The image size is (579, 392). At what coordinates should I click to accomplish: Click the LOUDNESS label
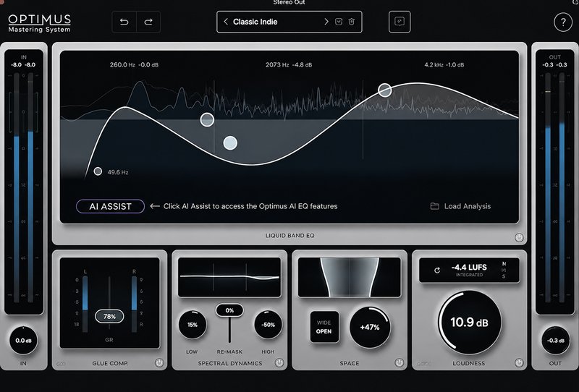[468, 363]
